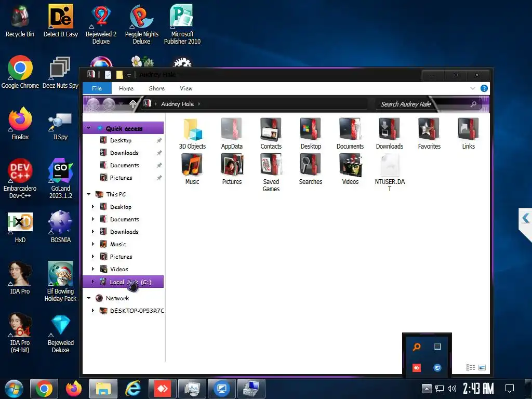Open the 3D Objects folder
This screenshot has width=532, height=399.
192,134
